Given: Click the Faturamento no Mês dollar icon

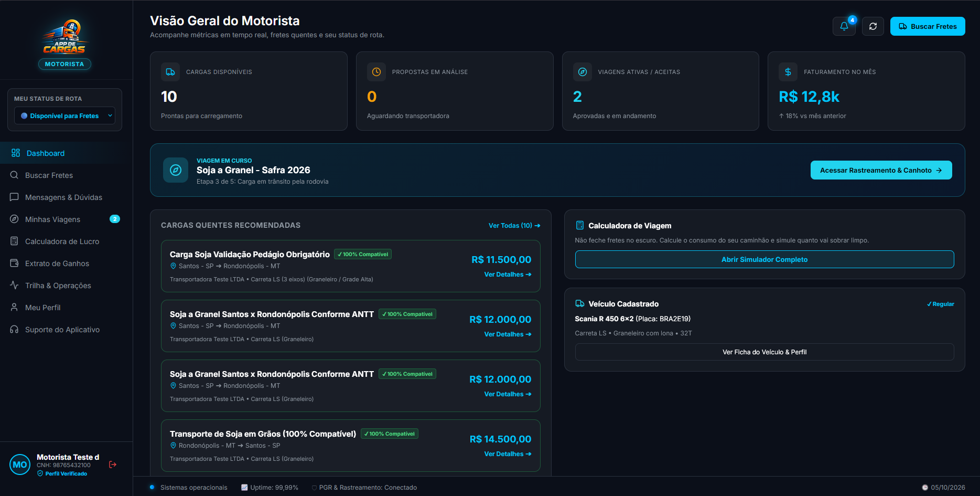Looking at the screenshot, I should coord(788,72).
